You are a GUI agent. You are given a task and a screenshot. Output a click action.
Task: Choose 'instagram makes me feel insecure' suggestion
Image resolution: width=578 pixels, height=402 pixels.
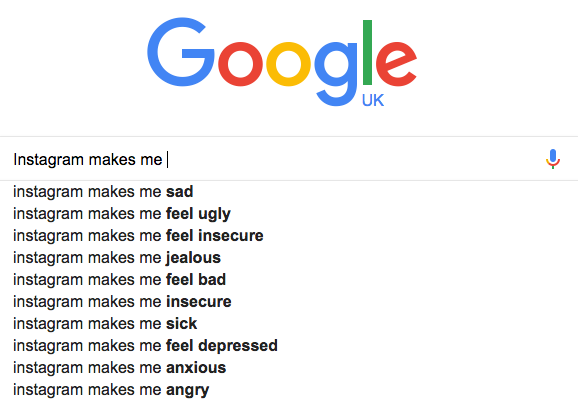[x=289, y=236]
